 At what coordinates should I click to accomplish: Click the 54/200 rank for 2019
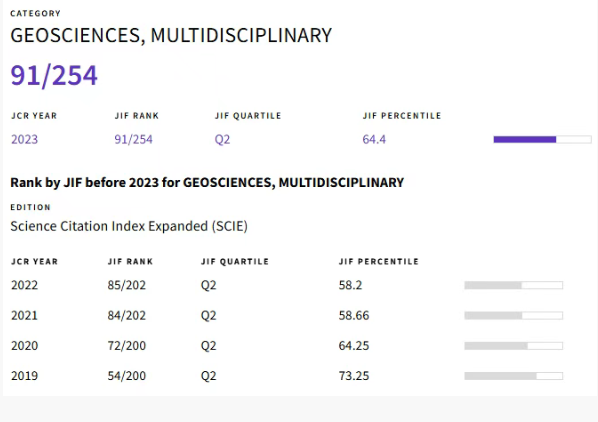coord(127,376)
